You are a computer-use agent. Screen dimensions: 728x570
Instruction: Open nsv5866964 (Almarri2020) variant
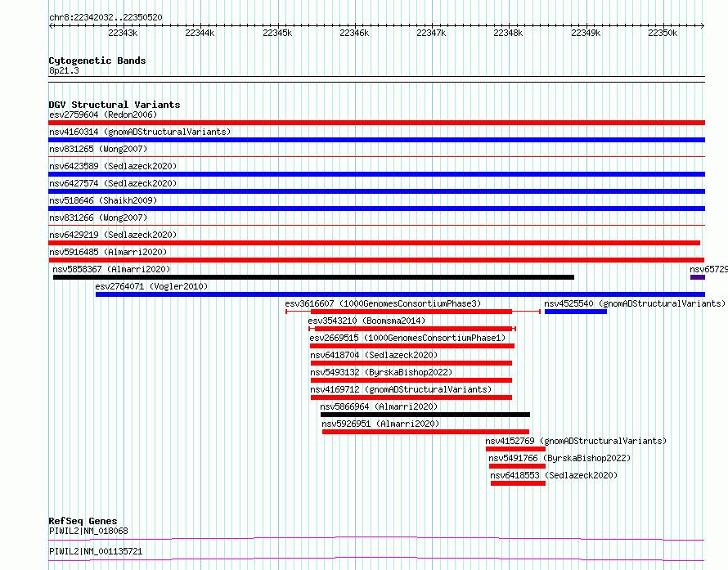[379, 406]
